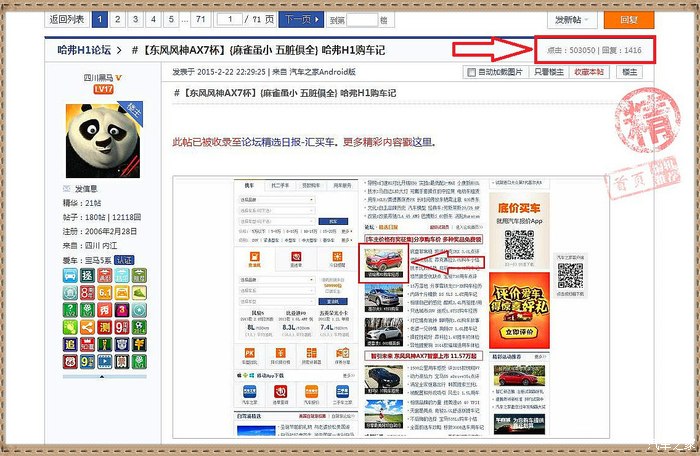Click the 返回列表 button
Viewport: 700px width, 456px height.
pyautogui.click(x=67, y=19)
